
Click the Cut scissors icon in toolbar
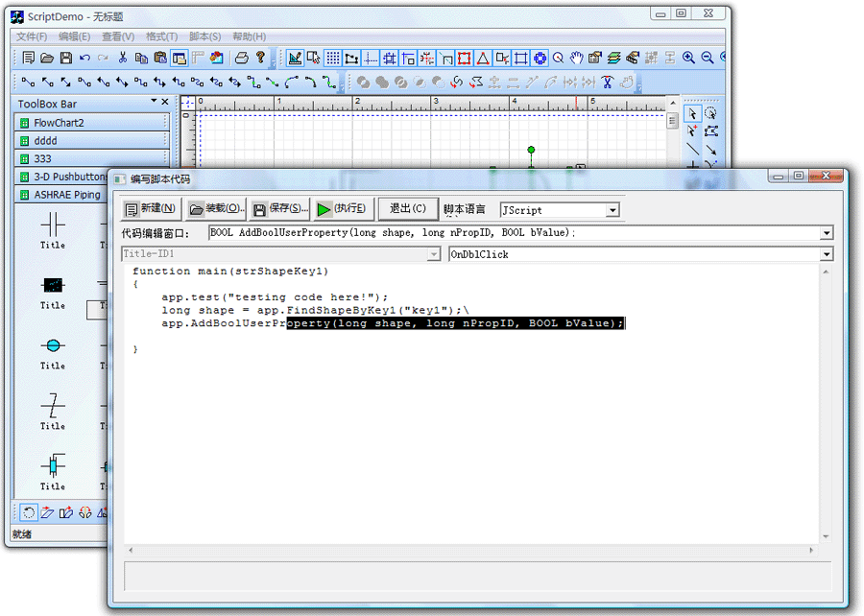123,58
